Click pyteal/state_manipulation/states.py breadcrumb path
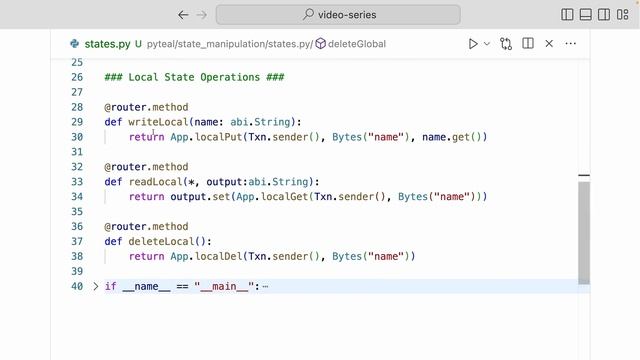The image size is (640, 360). coord(229,44)
